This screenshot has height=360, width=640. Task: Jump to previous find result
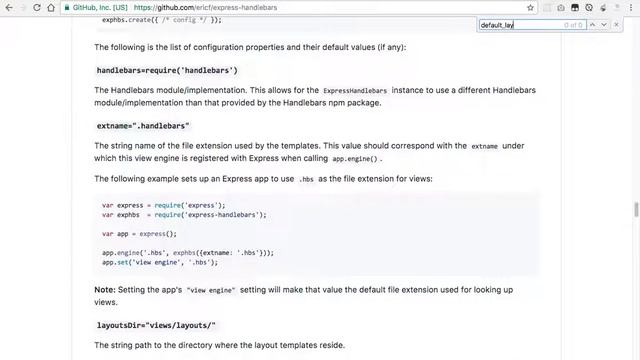tap(592, 25)
